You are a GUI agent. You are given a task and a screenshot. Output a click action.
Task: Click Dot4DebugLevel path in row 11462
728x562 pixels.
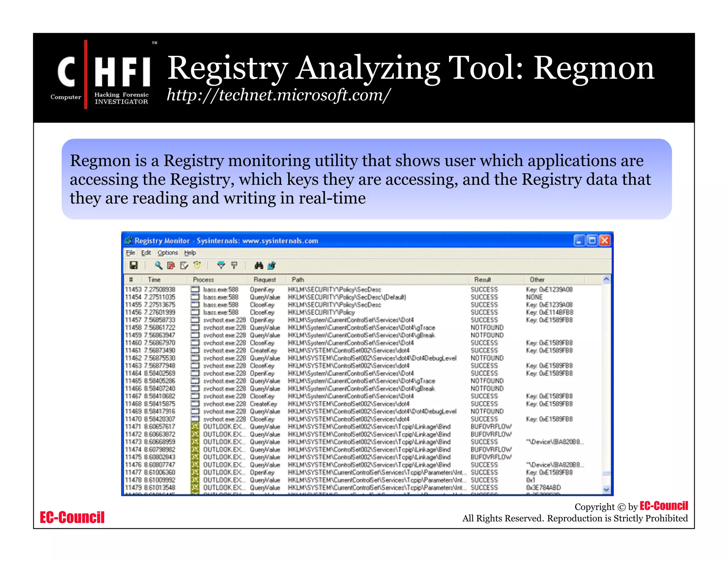(372, 358)
